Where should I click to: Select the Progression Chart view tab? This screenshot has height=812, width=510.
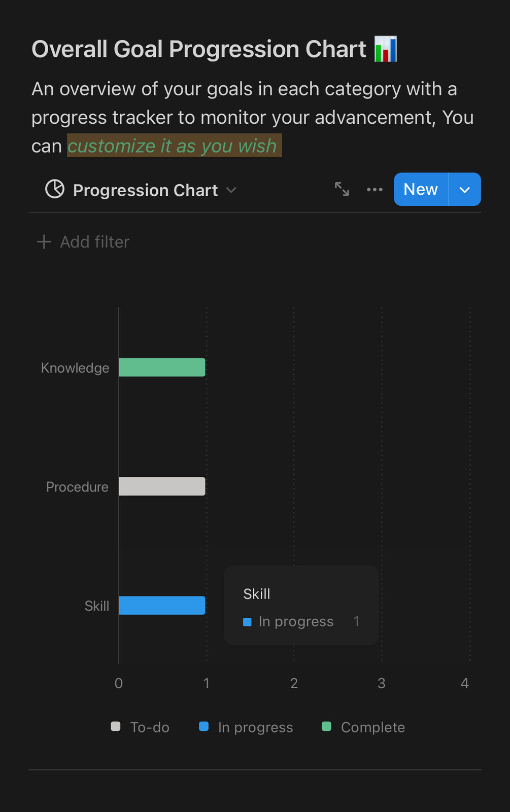click(x=145, y=190)
